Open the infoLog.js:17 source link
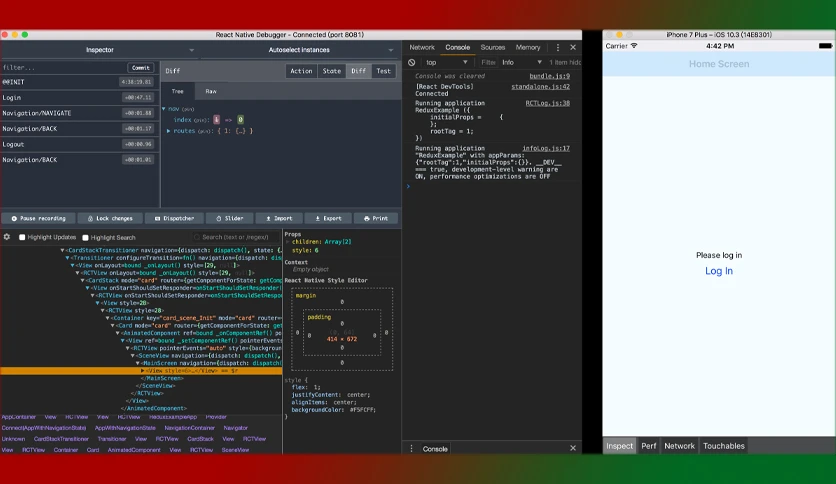 (546, 149)
